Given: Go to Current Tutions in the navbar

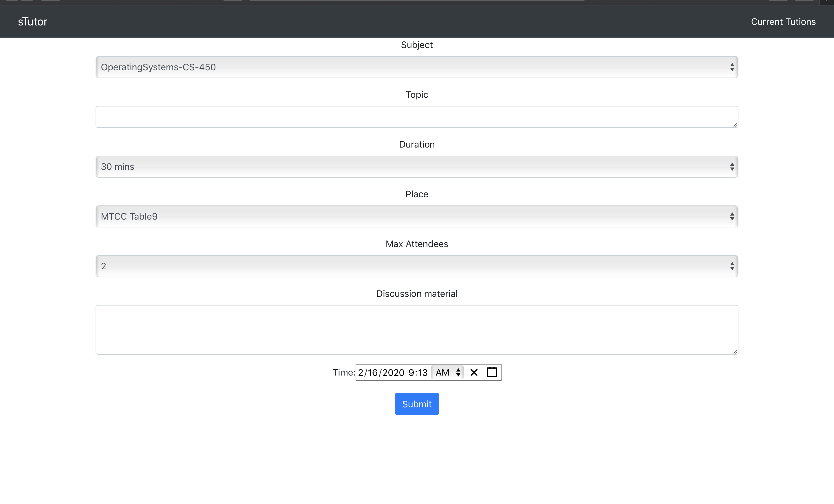Looking at the screenshot, I should [x=783, y=22].
